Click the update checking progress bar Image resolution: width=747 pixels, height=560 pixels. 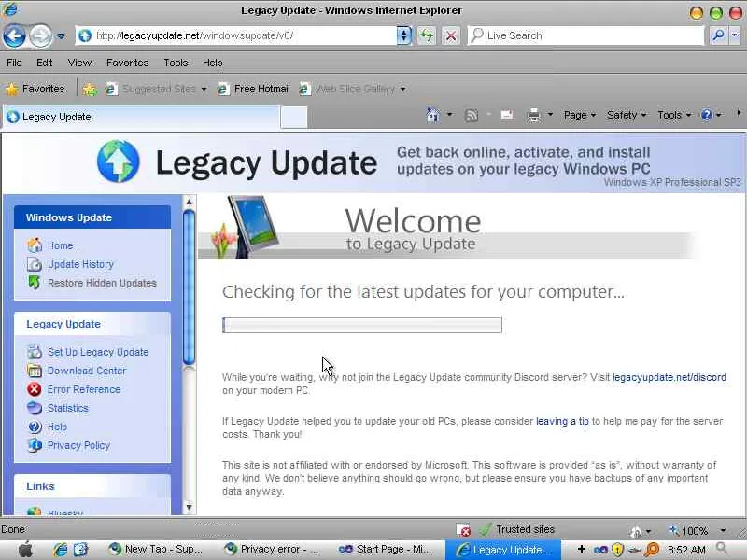362,325
